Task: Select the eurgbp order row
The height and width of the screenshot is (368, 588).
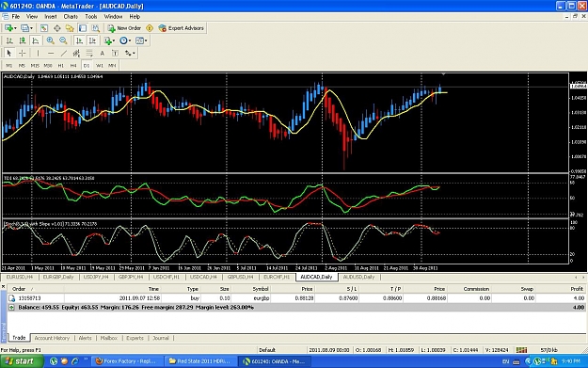Action: point(297,298)
